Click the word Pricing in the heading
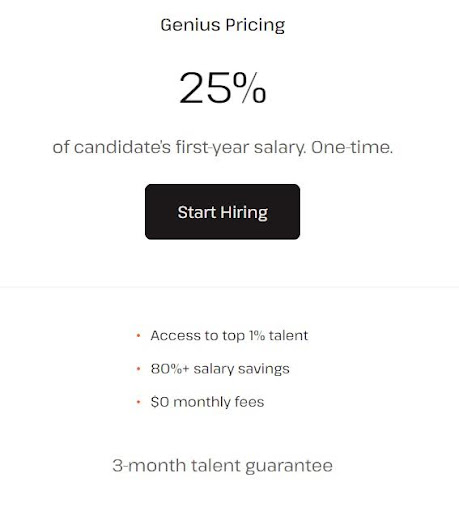459x512 pixels. coord(255,25)
